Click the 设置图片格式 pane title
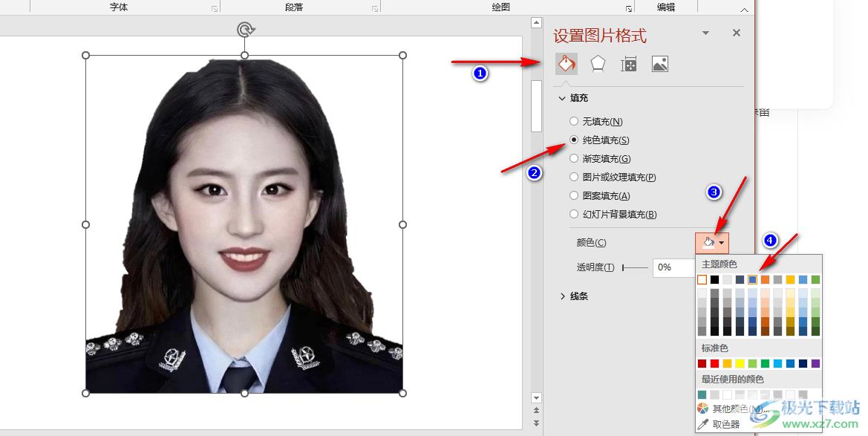Viewport: 868px width, 436px height. tap(600, 36)
